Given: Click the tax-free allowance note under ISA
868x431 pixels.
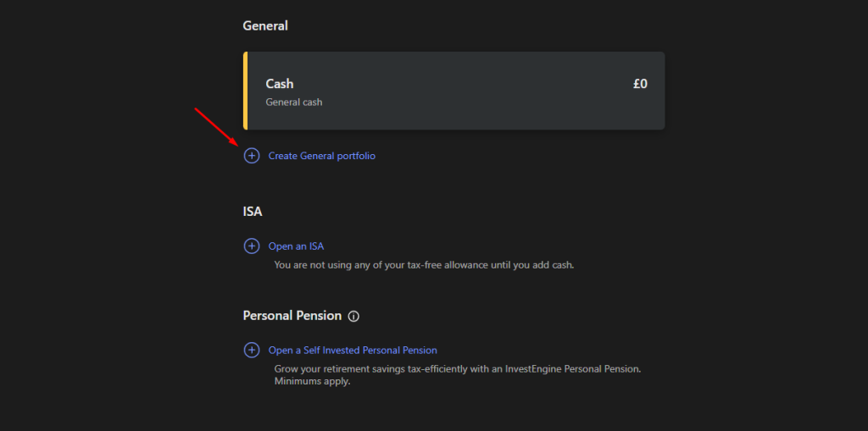Looking at the screenshot, I should 424,265.
